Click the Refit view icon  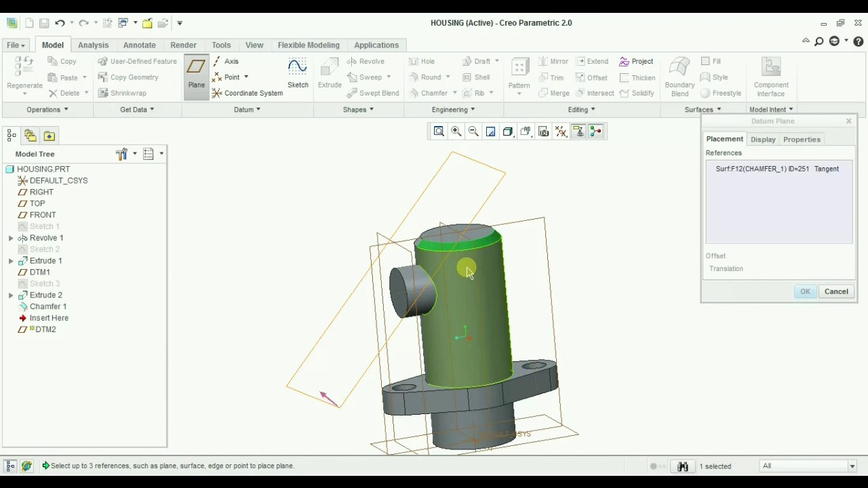(x=439, y=131)
